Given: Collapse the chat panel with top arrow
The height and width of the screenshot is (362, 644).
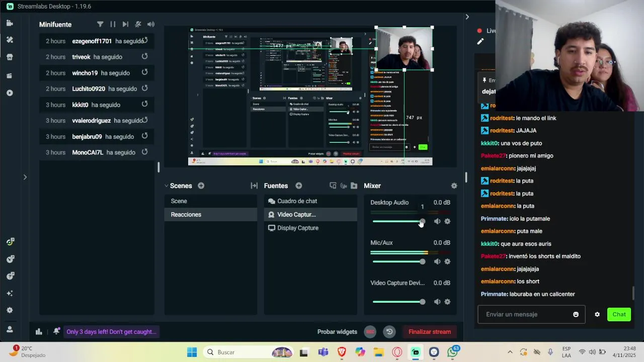Looking at the screenshot, I should 467,17.
